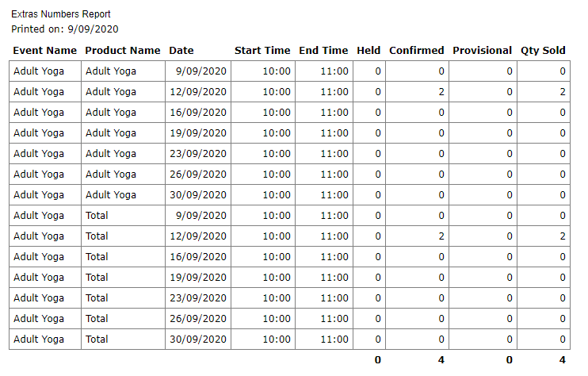Image resolution: width=588 pixels, height=376 pixels.
Task: Click the End Time column header
Action: tap(323, 50)
